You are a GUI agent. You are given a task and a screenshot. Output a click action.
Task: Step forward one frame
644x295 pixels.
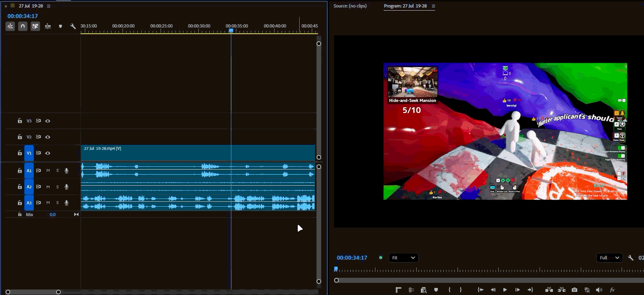[x=518, y=290]
